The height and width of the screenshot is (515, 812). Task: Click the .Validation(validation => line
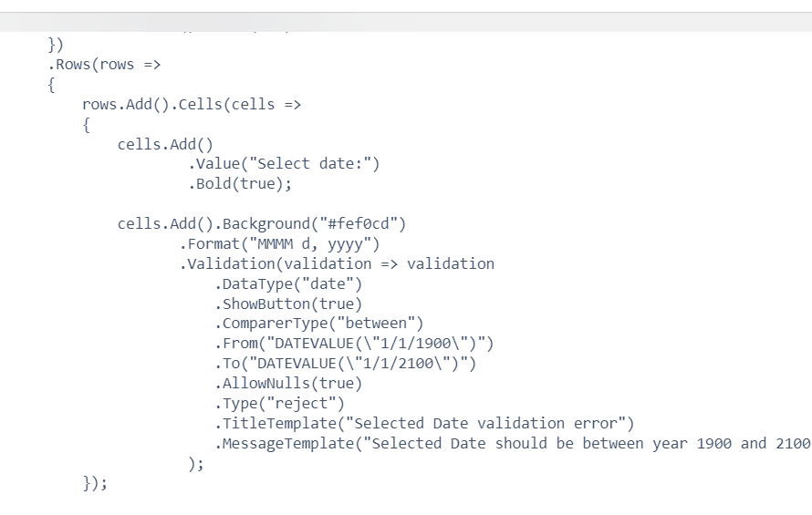click(x=337, y=264)
